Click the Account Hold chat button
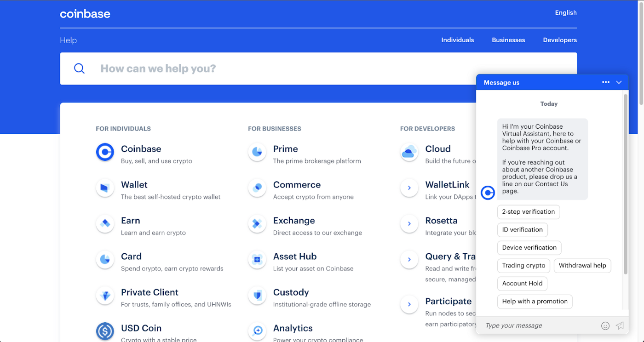The image size is (644, 342). [x=522, y=284]
